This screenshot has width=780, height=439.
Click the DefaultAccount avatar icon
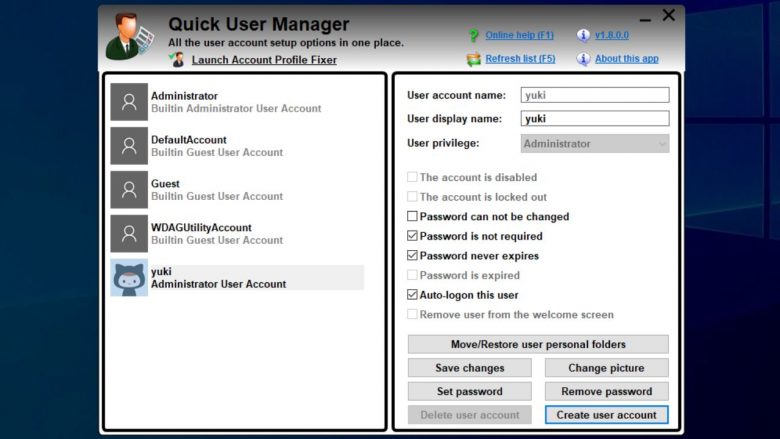coord(129,146)
